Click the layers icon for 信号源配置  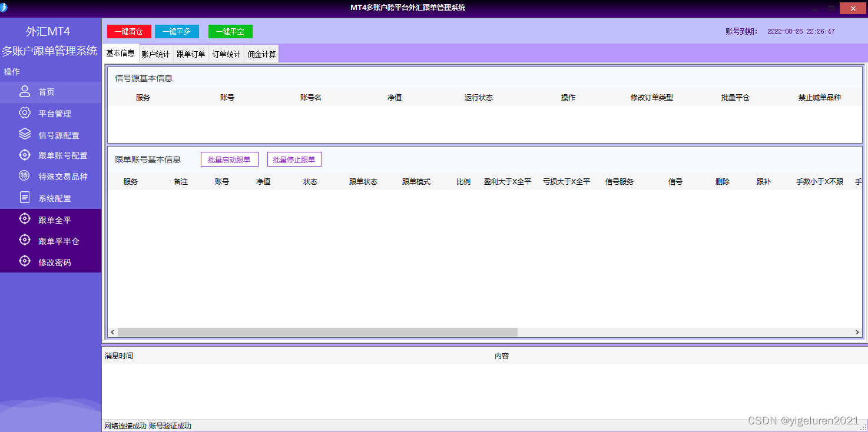click(25, 134)
